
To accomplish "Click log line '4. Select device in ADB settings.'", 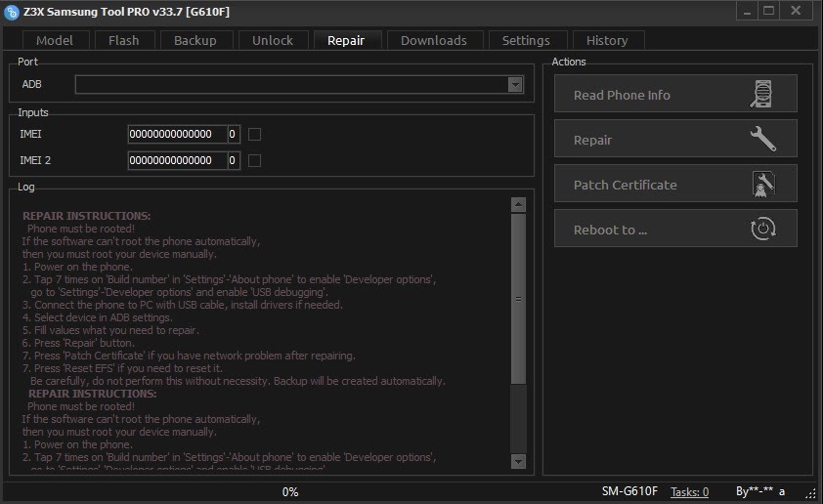I will (x=97, y=317).
